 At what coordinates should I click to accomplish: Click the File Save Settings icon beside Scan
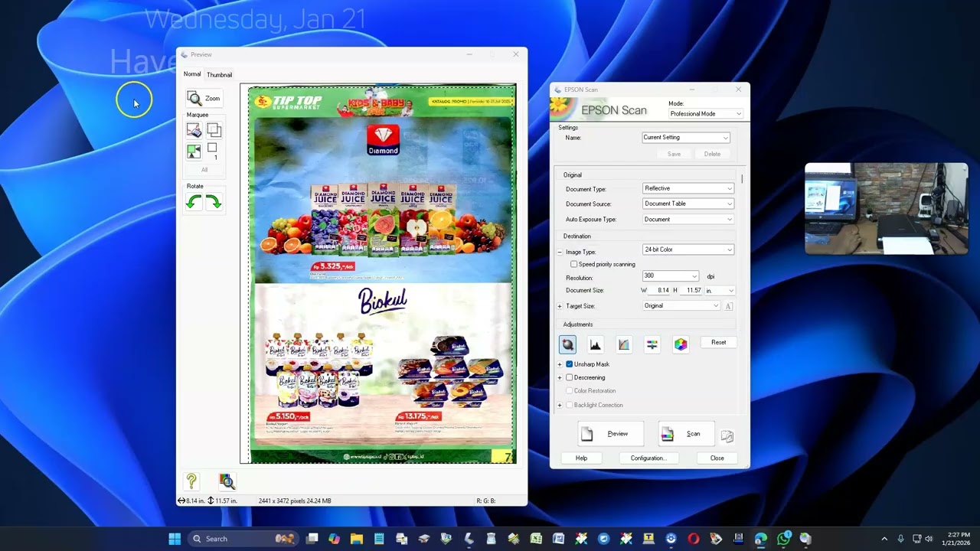point(727,435)
